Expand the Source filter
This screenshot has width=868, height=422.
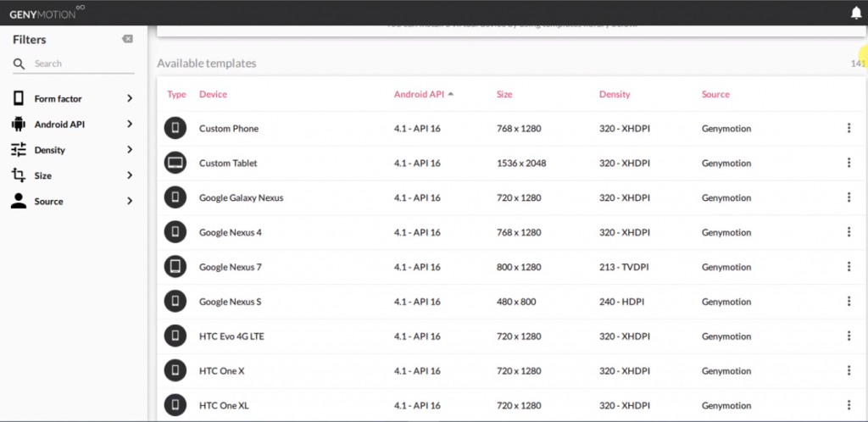[x=73, y=202]
